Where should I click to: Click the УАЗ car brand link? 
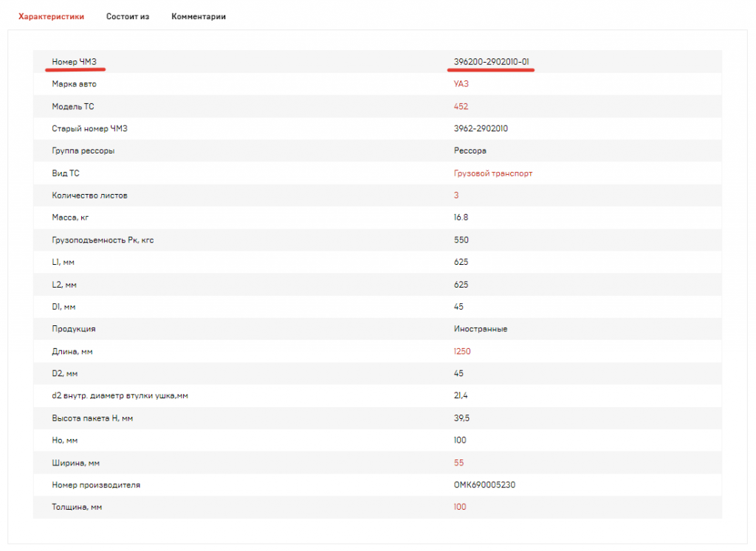click(461, 84)
